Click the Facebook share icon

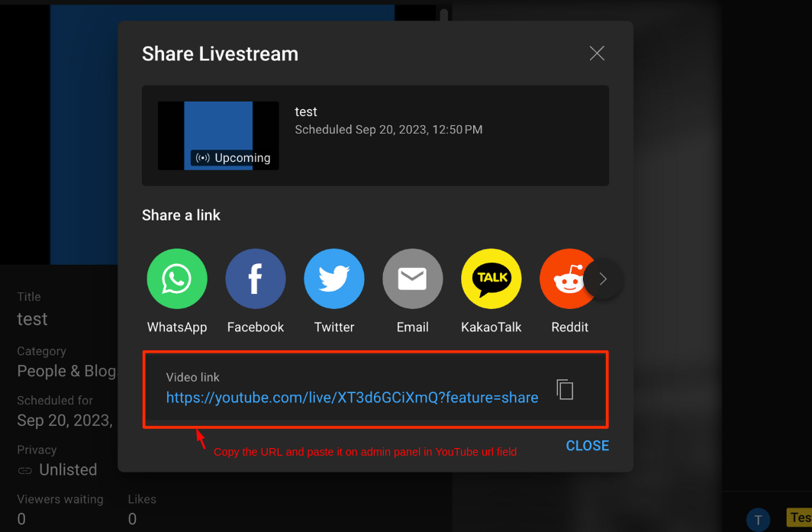click(256, 279)
